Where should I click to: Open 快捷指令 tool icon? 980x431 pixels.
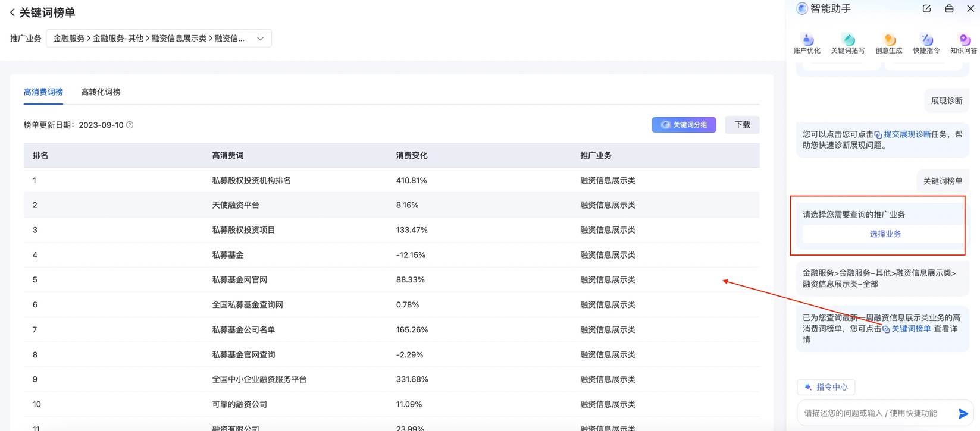[x=926, y=44]
